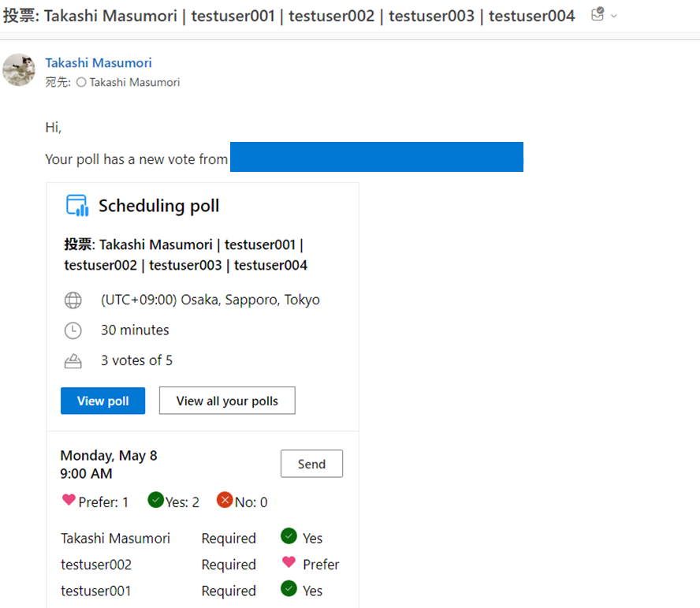Select the "3 votes of 5" text
The width and height of the screenshot is (700, 608).
point(136,360)
